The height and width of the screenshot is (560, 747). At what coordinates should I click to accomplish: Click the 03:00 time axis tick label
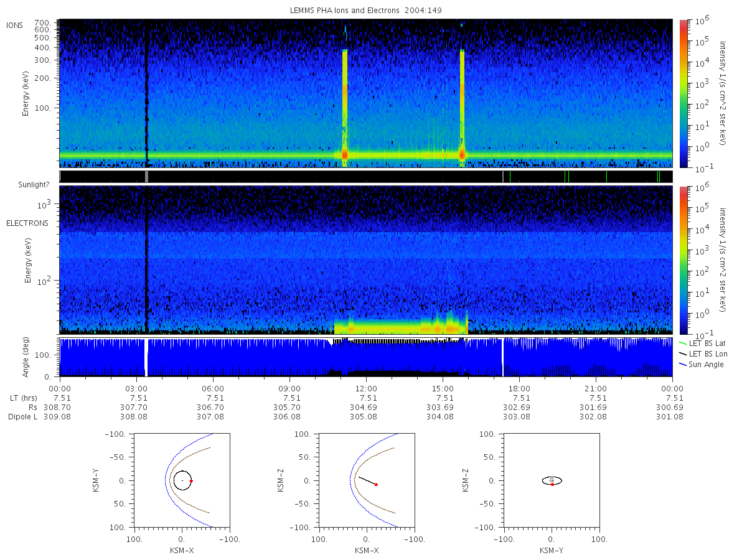coord(136,388)
